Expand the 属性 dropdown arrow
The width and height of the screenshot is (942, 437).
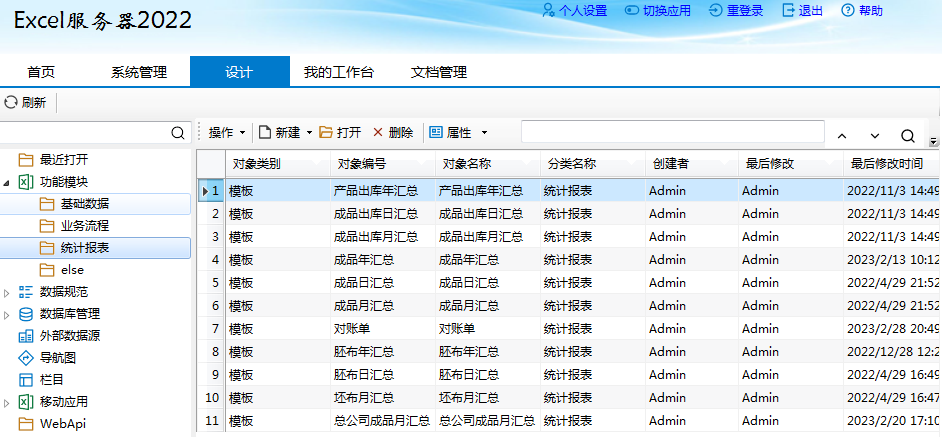(484, 133)
